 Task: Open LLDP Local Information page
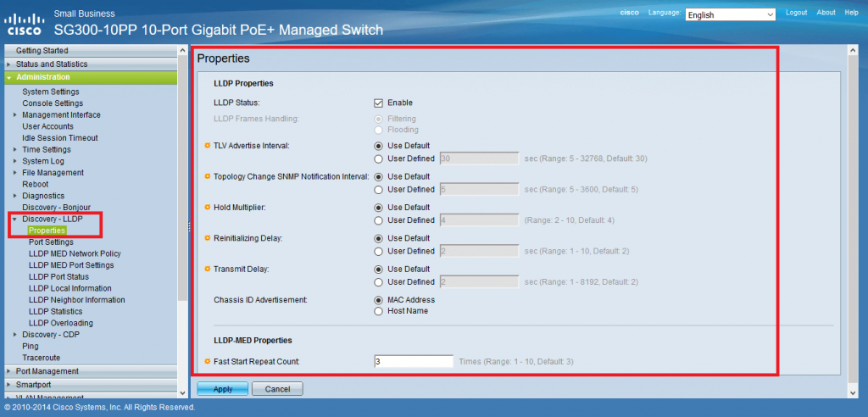pyautogui.click(x=70, y=288)
